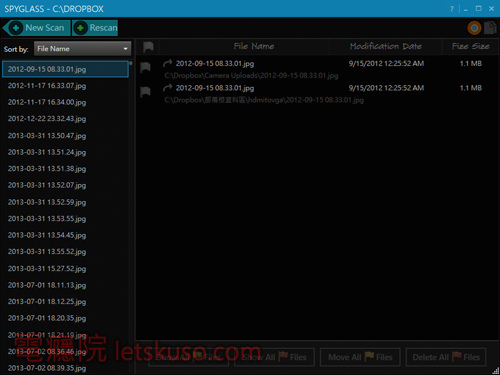Click the gray documents icon top right
This screenshot has width=500, height=375.
coord(490,28)
